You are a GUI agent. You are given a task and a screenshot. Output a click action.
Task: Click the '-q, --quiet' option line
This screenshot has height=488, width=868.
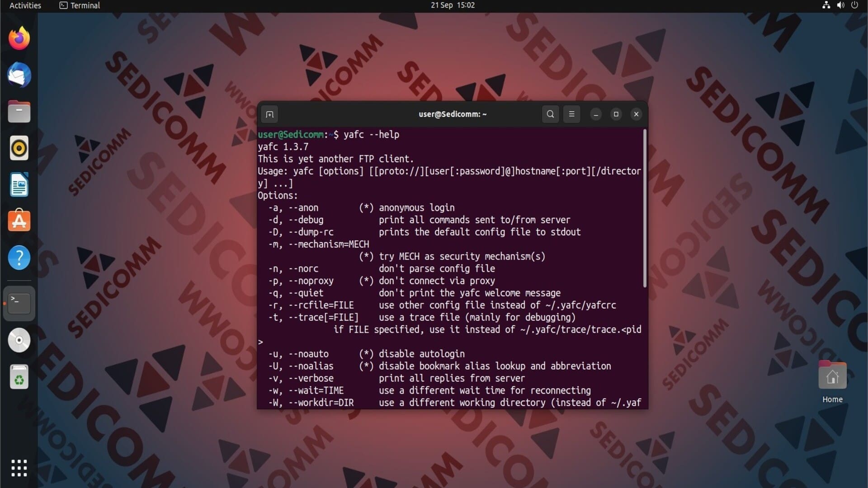point(414,293)
